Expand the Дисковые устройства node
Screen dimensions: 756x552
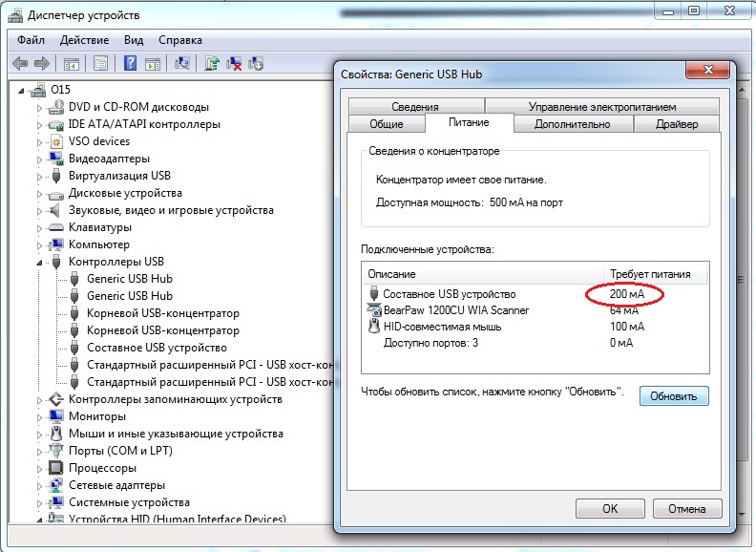click(39, 194)
